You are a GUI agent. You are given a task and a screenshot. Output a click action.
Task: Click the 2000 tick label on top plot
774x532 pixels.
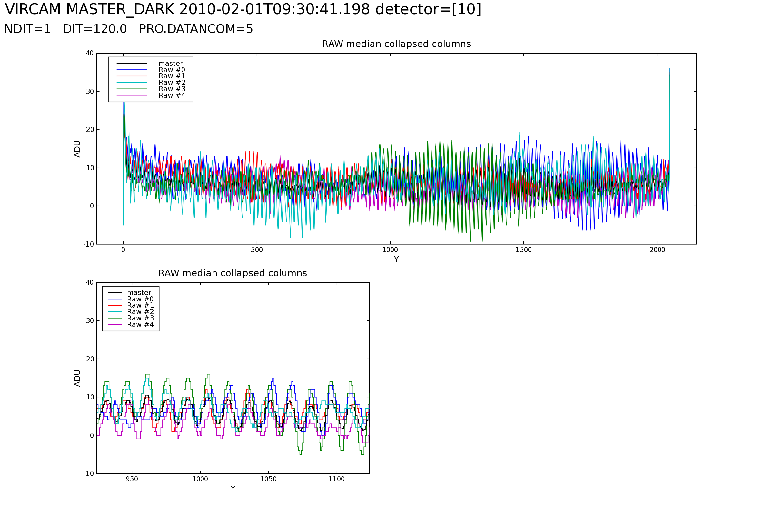(x=657, y=250)
